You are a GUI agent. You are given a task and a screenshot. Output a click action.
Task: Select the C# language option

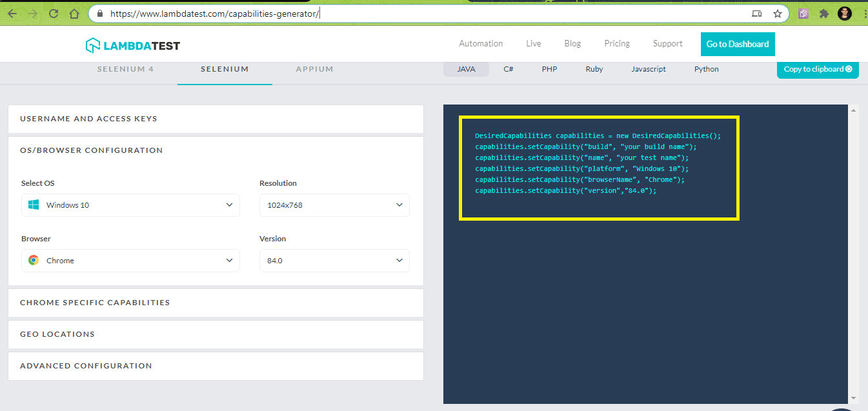509,69
